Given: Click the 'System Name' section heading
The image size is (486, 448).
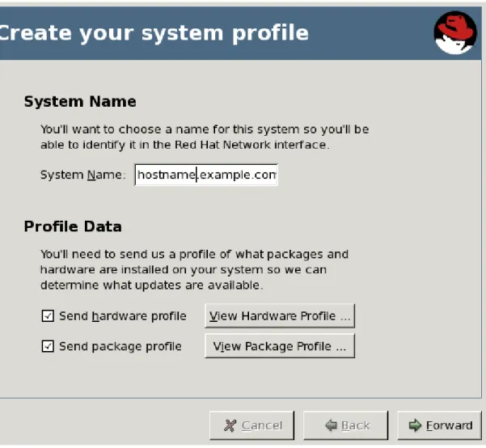Looking at the screenshot, I should coord(80,102).
